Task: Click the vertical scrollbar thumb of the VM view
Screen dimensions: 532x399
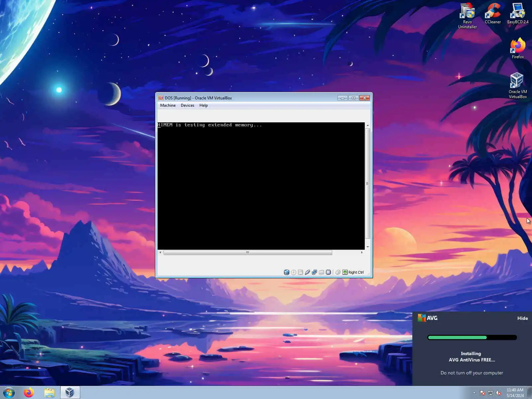Action: (367, 184)
